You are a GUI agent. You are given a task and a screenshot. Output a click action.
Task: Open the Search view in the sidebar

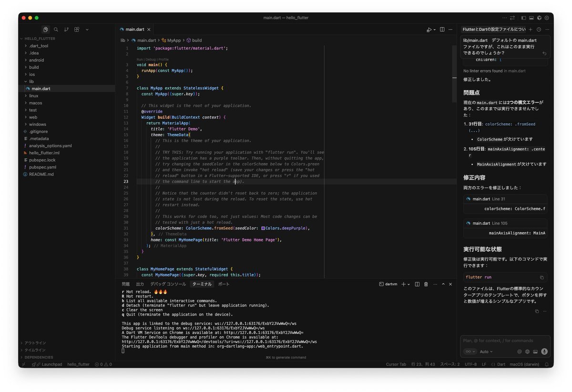pyautogui.click(x=56, y=30)
